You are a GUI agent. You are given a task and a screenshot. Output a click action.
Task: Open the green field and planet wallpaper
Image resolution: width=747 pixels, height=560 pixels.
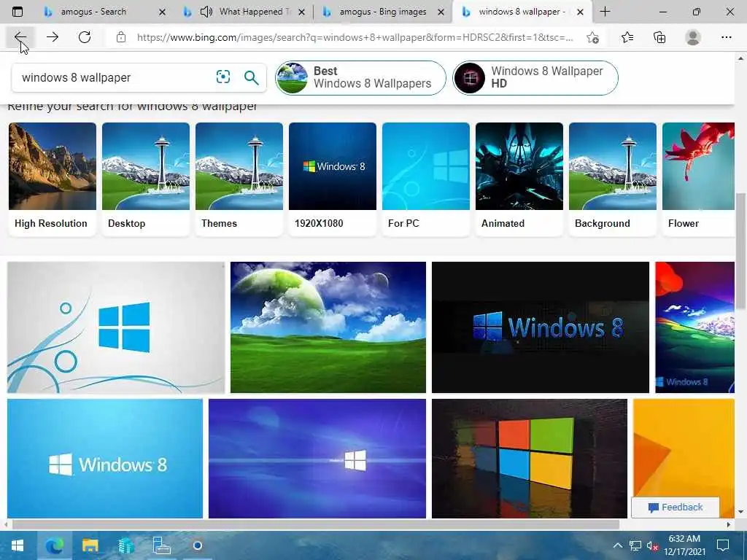[x=328, y=327]
